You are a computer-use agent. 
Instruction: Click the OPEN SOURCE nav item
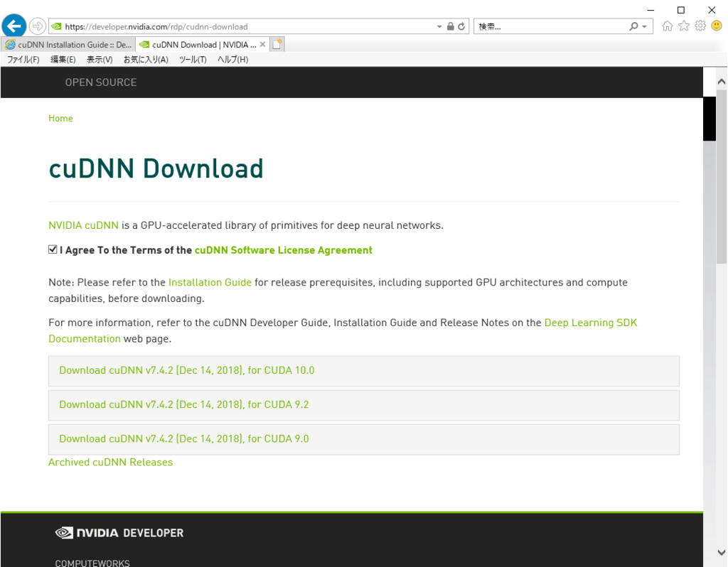click(101, 82)
